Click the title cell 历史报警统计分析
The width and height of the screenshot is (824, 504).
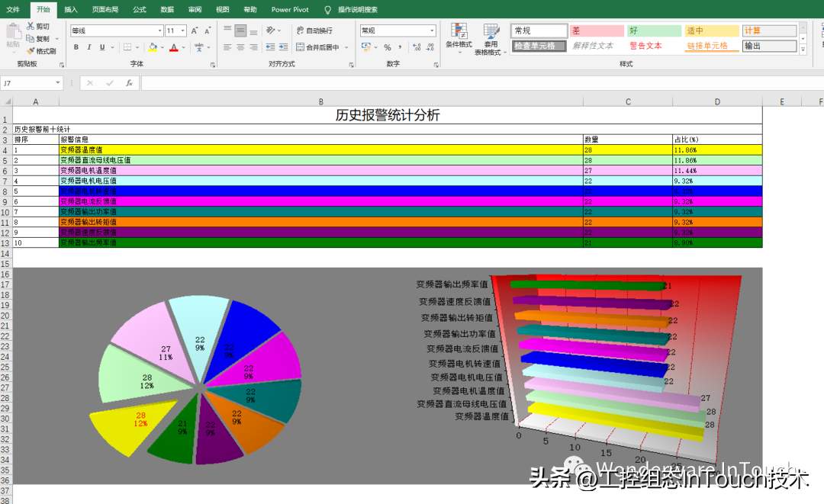pyautogui.click(x=387, y=116)
